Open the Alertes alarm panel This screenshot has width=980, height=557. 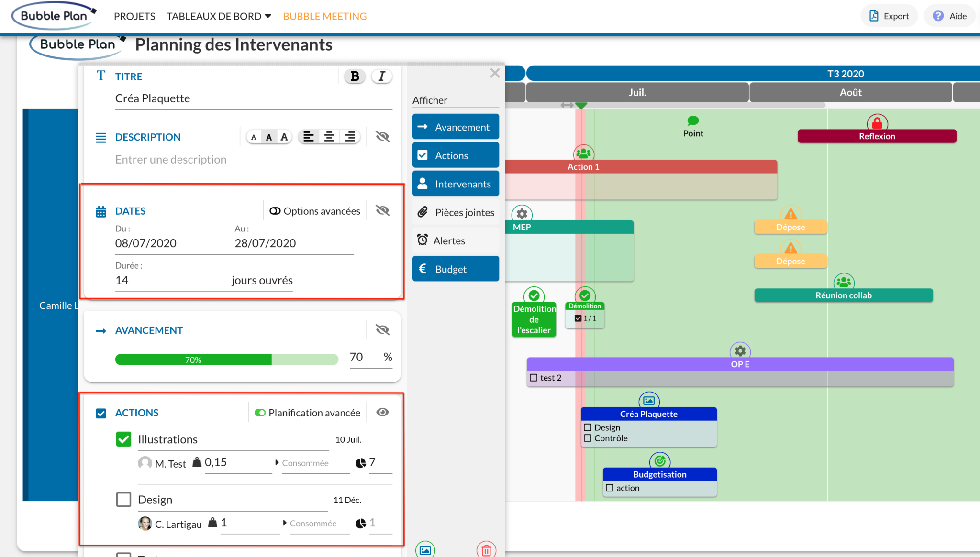pyautogui.click(x=455, y=240)
